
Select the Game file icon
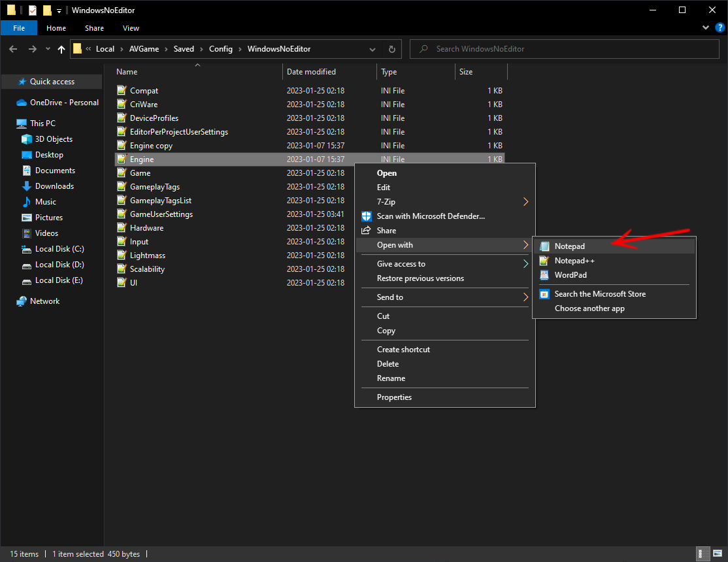(x=122, y=173)
